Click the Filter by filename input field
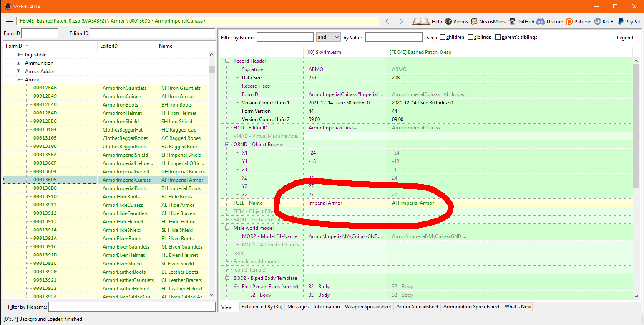 tap(132, 307)
